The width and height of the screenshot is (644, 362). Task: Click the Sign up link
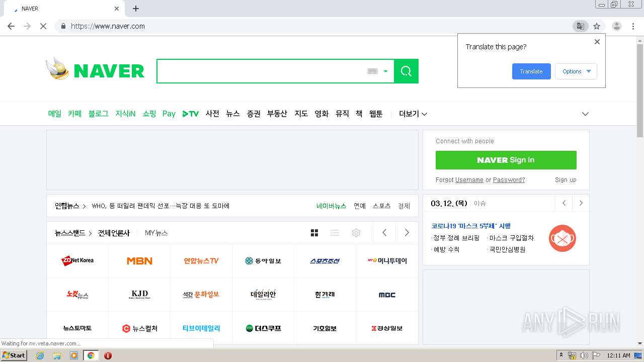[x=566, y=180]
